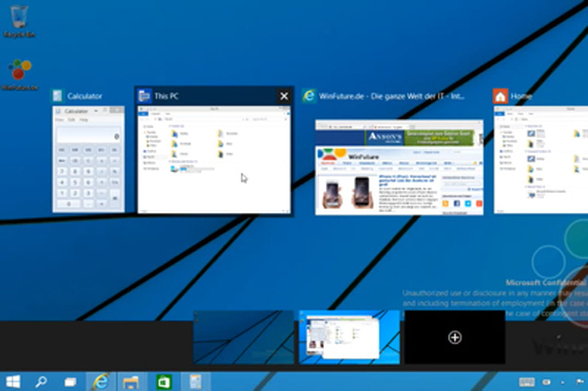Launch the Windows Store from the taskbar

click(163, 381)
